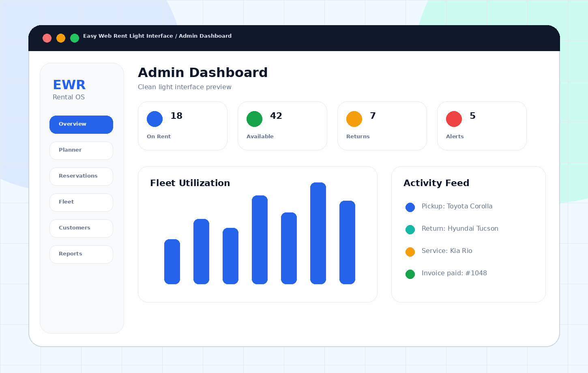Click the value 18 on the On Rent card

[176, 116]
